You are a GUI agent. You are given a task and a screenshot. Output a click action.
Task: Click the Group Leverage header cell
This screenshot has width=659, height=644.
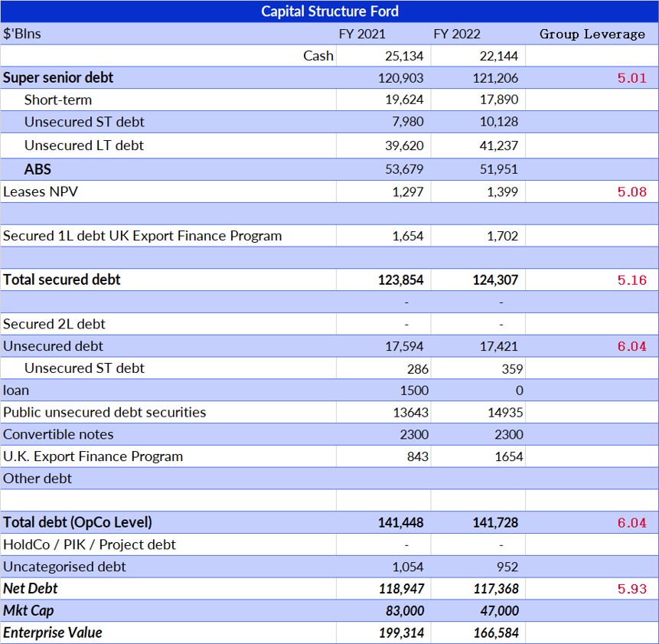(592, 34)
